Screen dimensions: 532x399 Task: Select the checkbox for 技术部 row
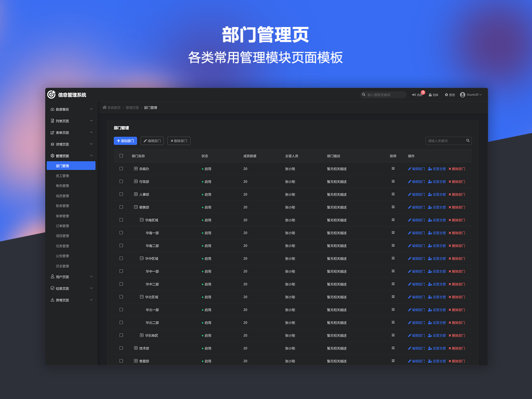(121, 348)
